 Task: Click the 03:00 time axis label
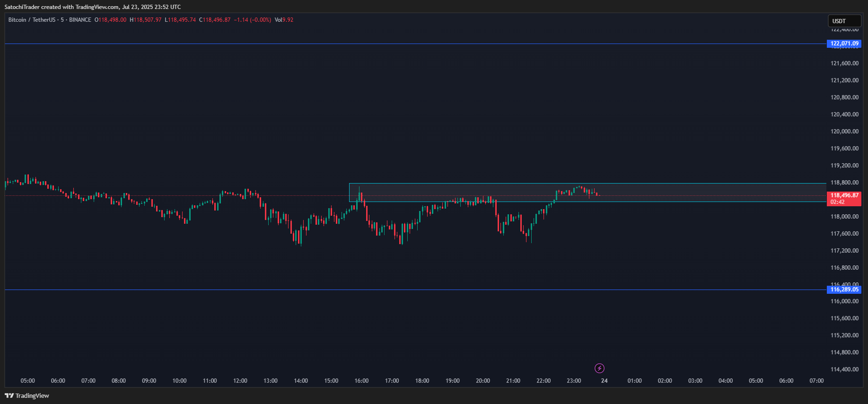tap(695, 381)
